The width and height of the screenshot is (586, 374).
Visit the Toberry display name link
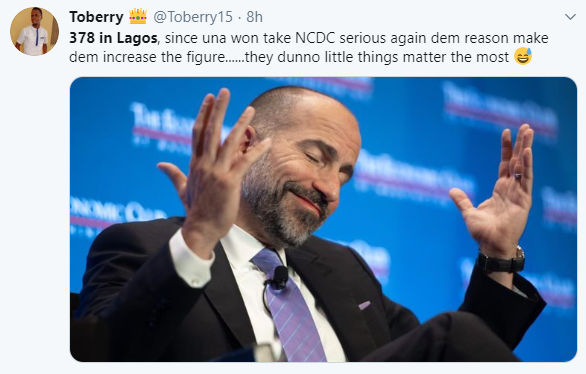[x=96, y=17]
